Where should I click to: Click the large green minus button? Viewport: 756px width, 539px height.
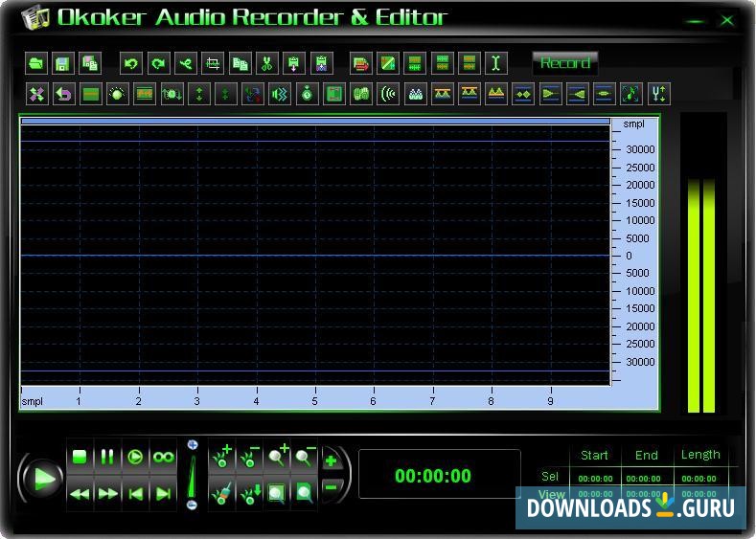click(x=332, y=488)
